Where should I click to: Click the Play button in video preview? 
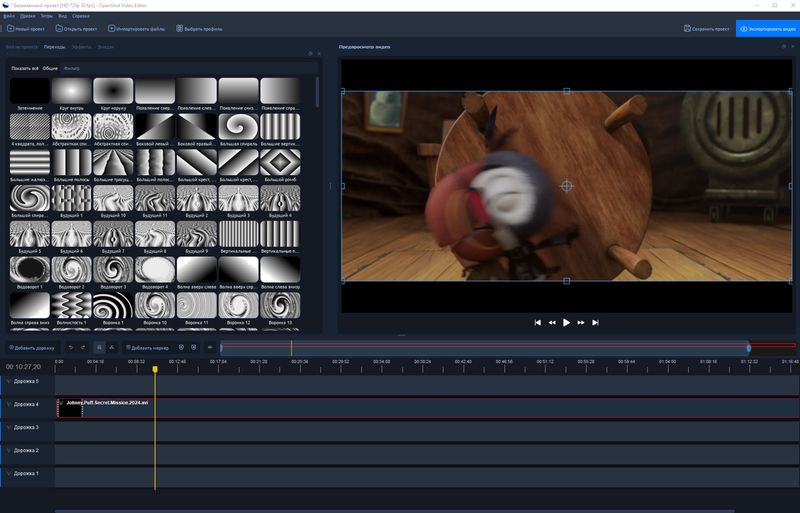[x=566, y=322]
